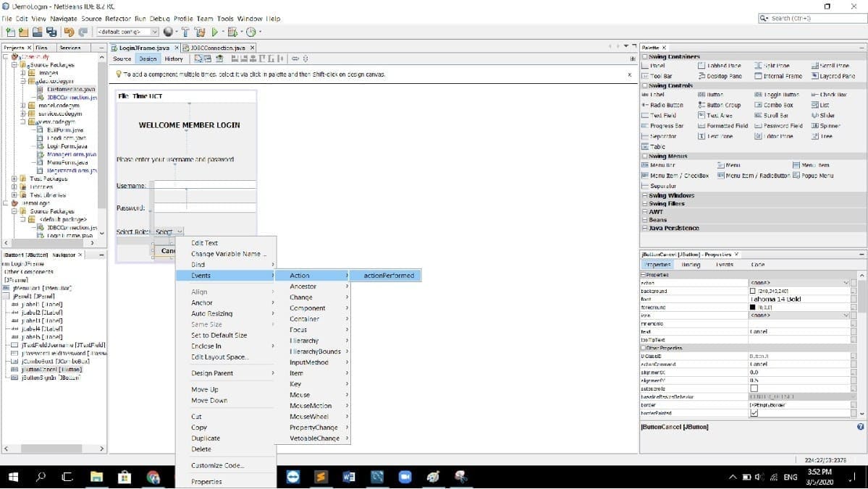Collapse the Swing Menus palette section

tap(644, 156)
